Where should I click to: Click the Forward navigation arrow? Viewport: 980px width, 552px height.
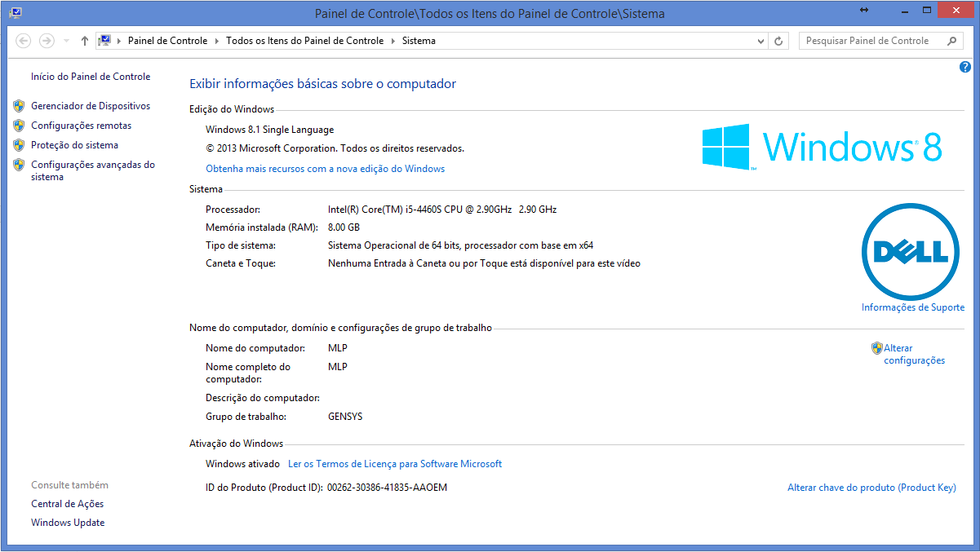(x=47, y=41)
